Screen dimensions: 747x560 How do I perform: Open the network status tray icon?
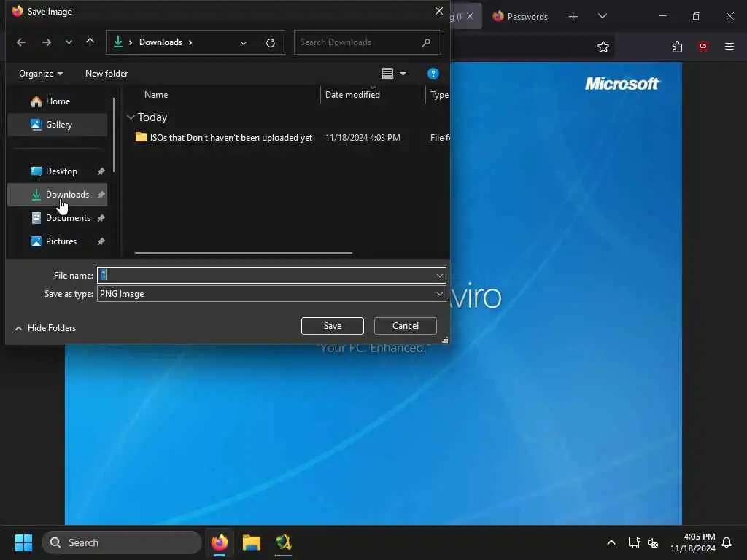click(x=634, y=542)
